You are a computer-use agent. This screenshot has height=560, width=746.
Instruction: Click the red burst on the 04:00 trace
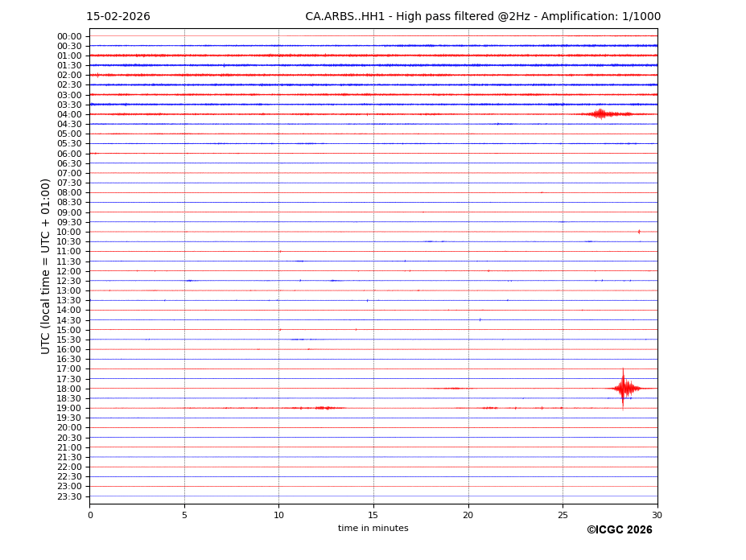600,114
